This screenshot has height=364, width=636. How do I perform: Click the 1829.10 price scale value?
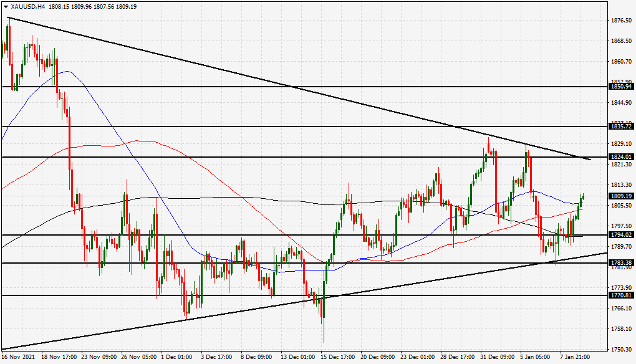(x=621, y=144)
